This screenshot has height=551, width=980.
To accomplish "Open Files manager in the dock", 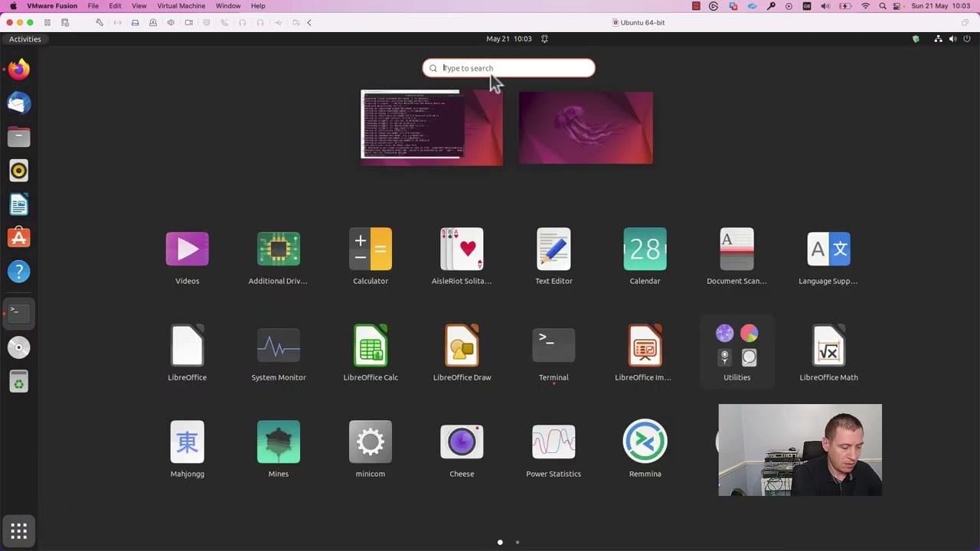I will pyautogui.click(x=19, y=137).
